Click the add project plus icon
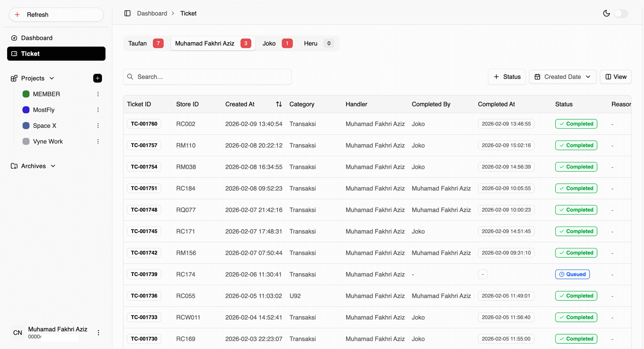The height and width of the screenshot is (349, 644). point(98,78)
